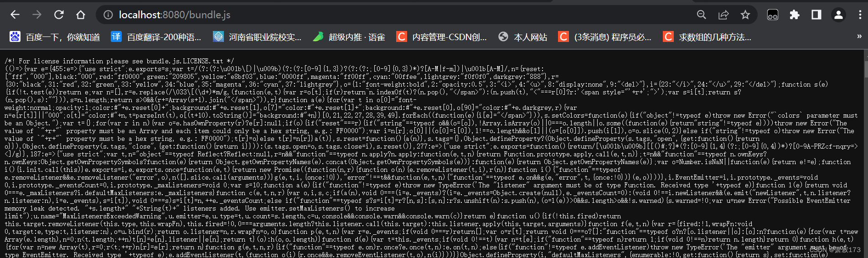The image size is (868, 258).
Task: Open the 本人网站 bookmark
Action: (523, 37)
